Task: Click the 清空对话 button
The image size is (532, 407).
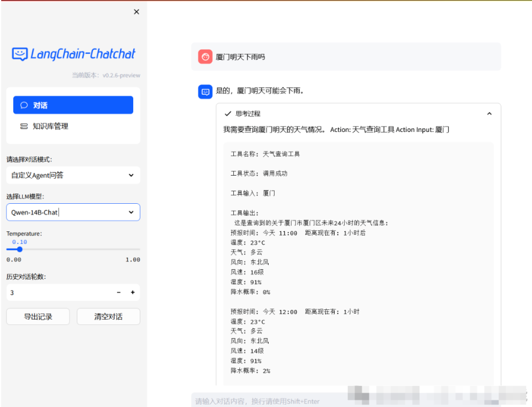Action: coord(108,316)
